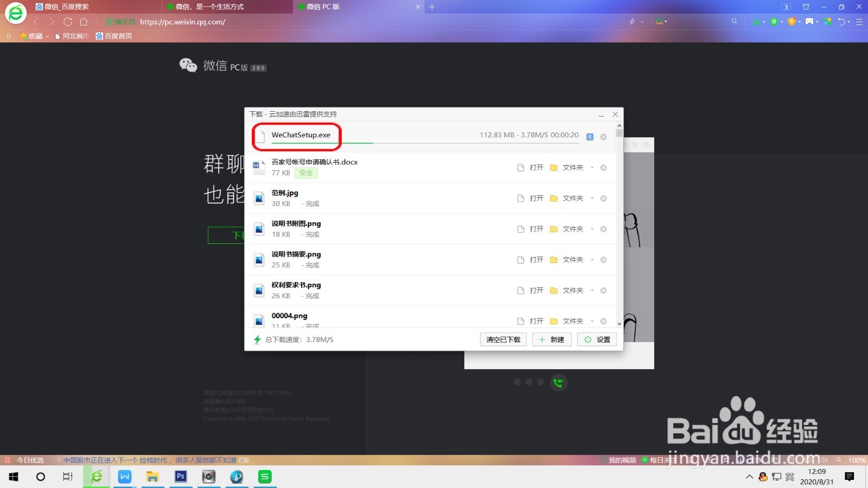Remove 权利要求书.png entry
The image size is (868, 488).
click(603, 291)
